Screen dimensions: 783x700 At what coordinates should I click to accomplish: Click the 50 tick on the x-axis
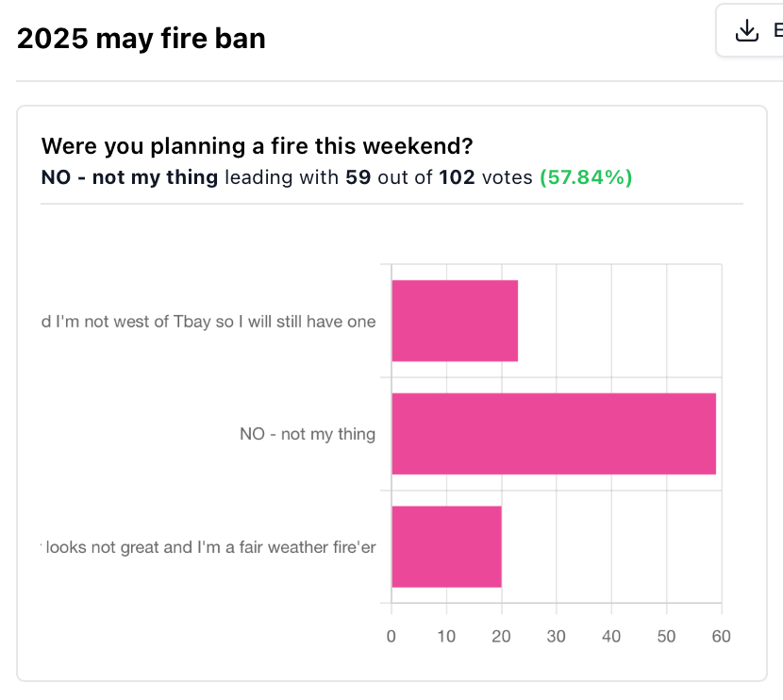pyautogui.click(x=666, y=636)
